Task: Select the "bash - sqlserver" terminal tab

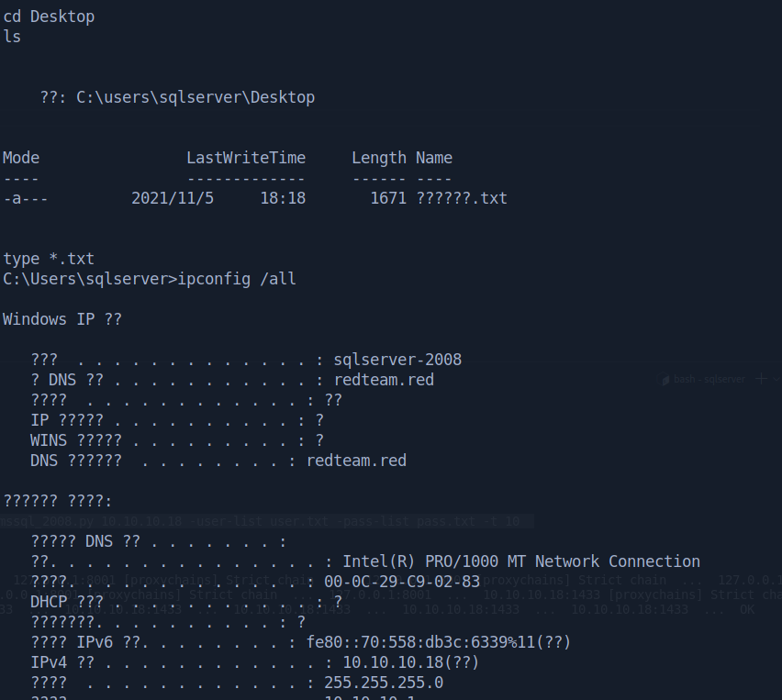Action: [709, 379]
